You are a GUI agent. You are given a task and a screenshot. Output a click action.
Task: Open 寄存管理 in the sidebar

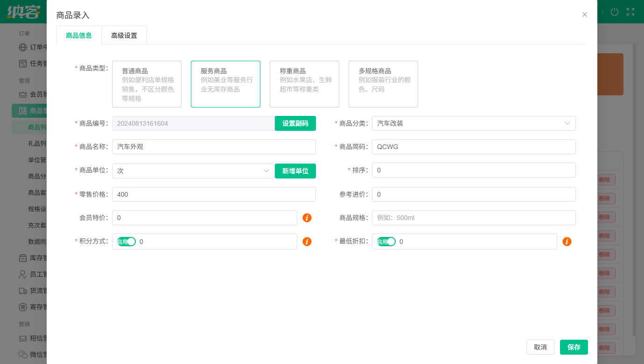[x=28, y=307]
